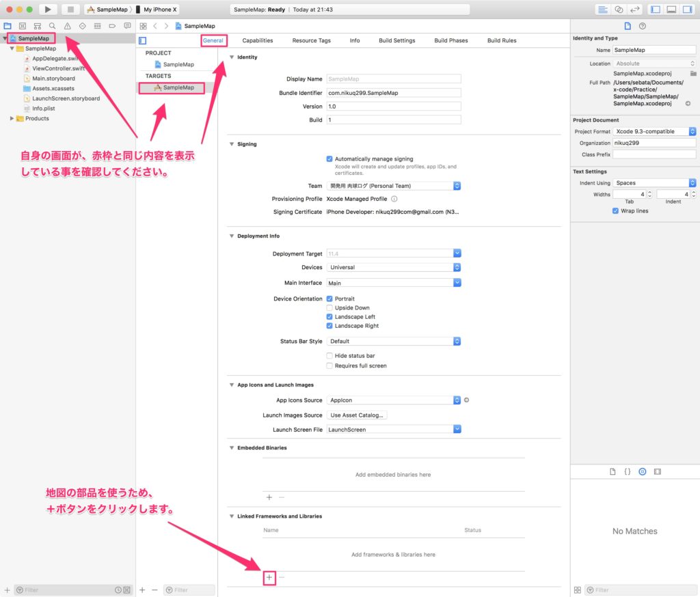Show the Object library

point(643,471)
